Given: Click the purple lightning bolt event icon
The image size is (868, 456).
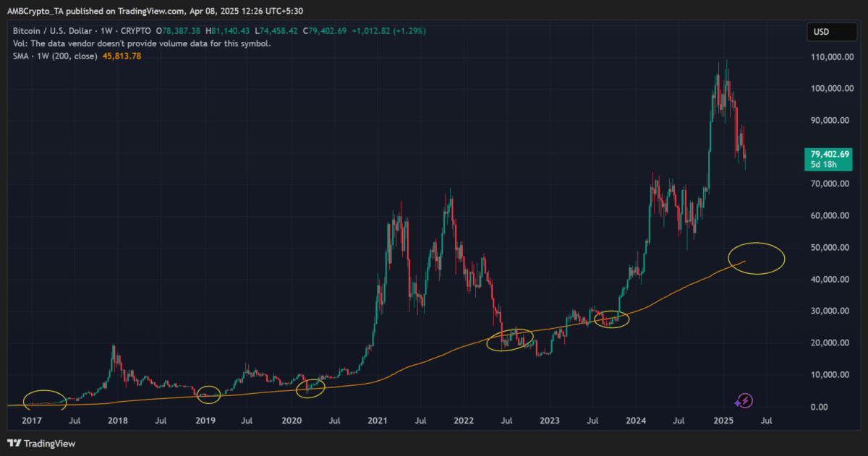Looking at the screenshot, I should point(746,400).
